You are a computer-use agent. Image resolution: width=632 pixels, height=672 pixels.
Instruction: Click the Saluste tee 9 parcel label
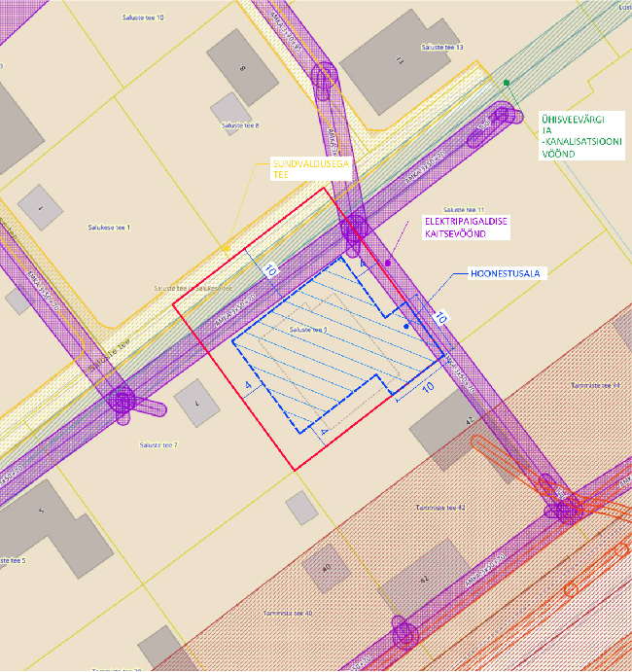pyautogui.click(x=305, y=330)
